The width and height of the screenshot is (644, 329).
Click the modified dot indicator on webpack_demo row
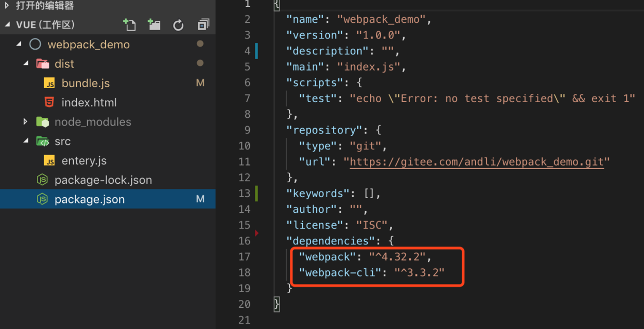coord(200,44)
